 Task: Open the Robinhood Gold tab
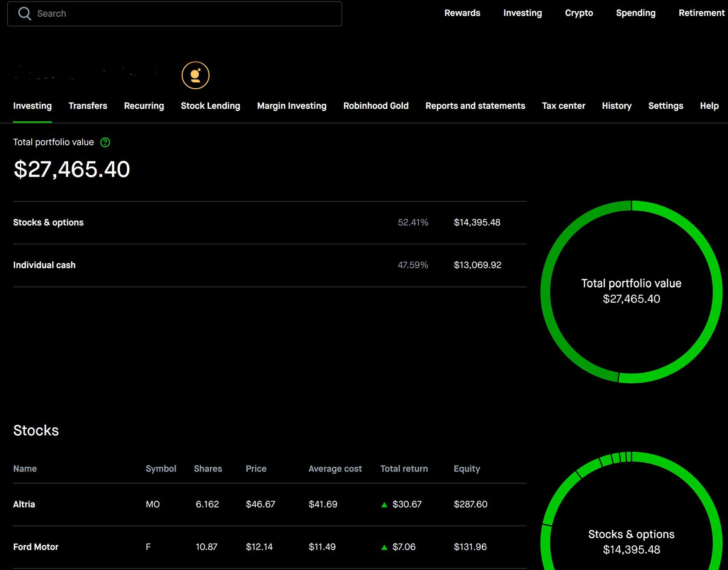(376, 106)
